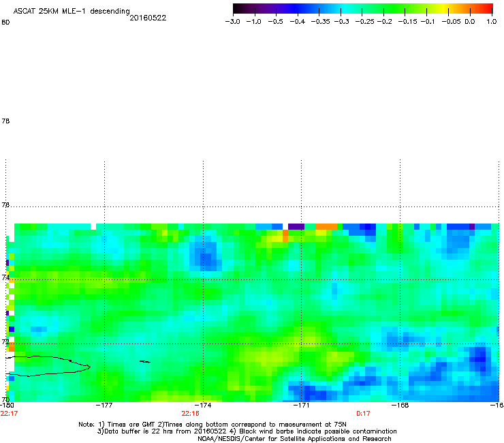This screenshot has height=443, width=504.
Task: Click the -0.15 colorbar label
Action: click(407, 22)
